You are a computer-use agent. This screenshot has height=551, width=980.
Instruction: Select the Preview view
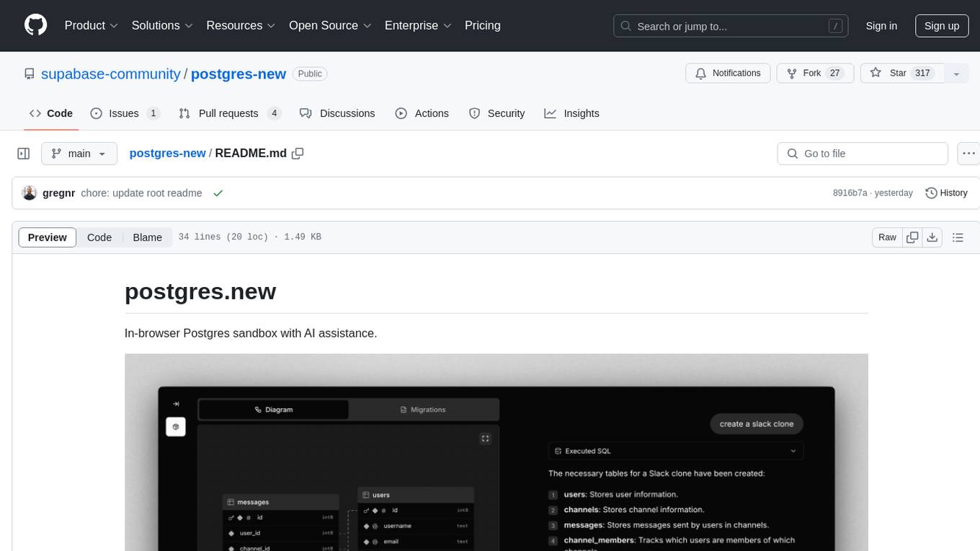48,237
